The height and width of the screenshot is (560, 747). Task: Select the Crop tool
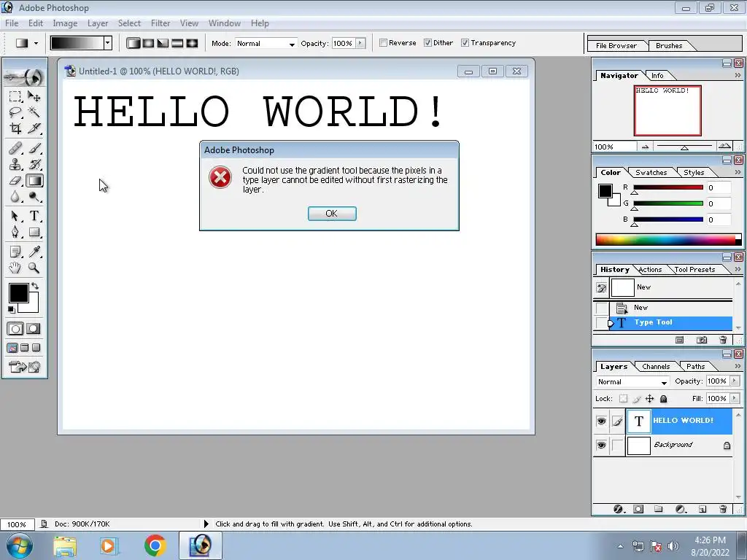15,128
